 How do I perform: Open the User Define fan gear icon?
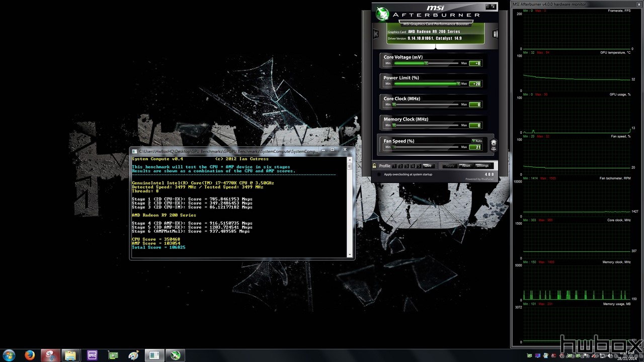click(x=493, y=144)
